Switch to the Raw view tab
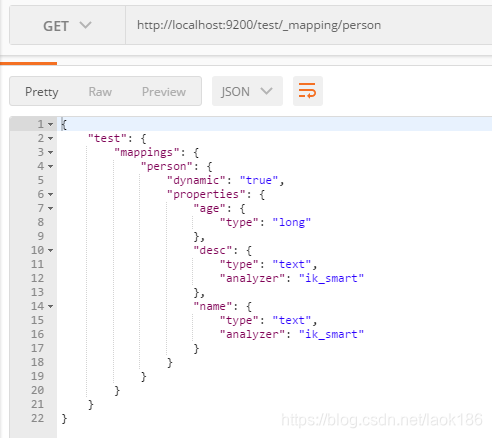492x438 pixels. point(100,92)
